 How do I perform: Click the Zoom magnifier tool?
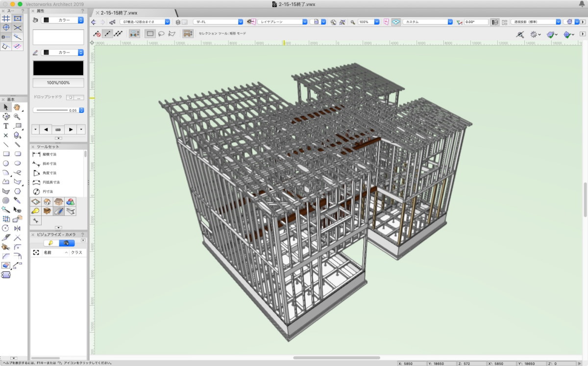(17, 116)
